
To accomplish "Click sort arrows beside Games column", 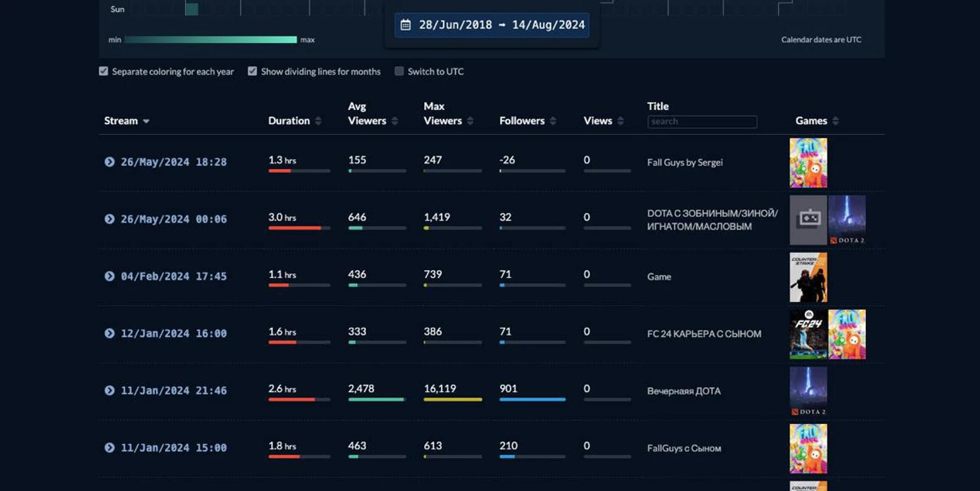I will pos(836,121).
